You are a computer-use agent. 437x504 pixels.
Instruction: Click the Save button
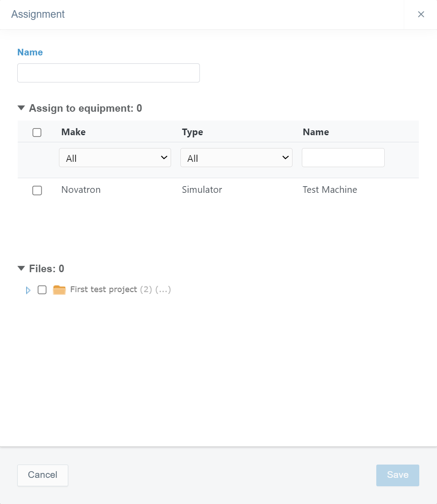click(398, 475)
